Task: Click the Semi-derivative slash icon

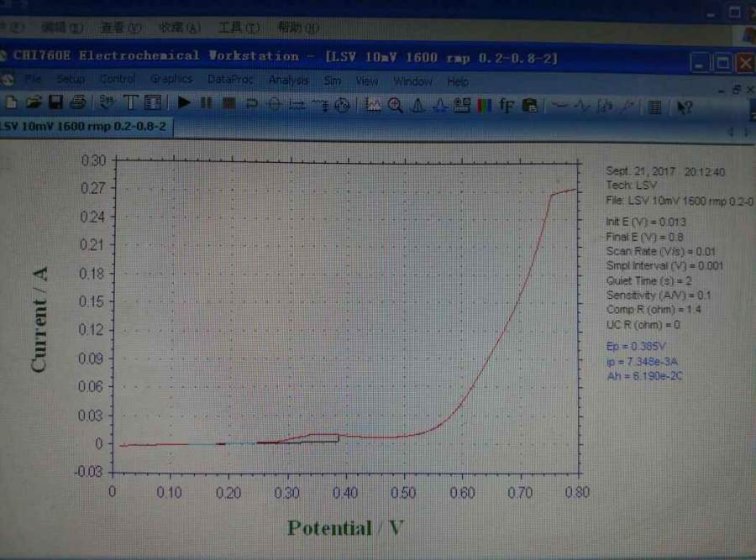Action: point(627,106)
